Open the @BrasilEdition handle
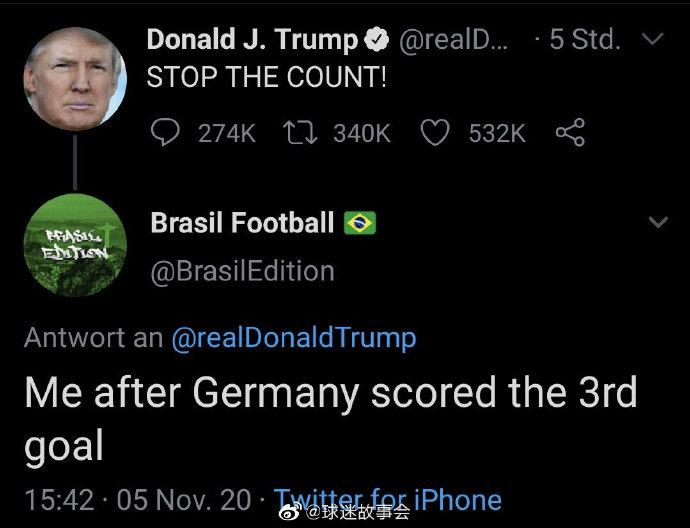Image resolution: width=690 pixels, height=528 pixels. [241, 270]
